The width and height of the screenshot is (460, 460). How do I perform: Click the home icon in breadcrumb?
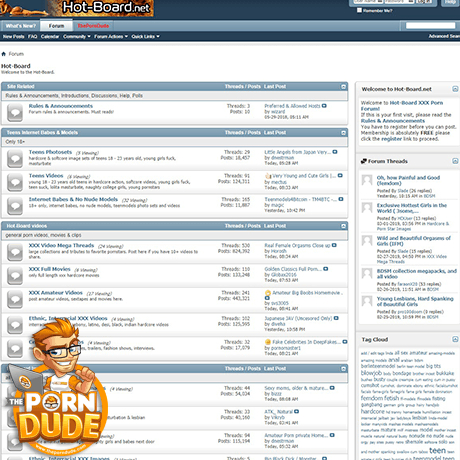click(4, 54)
